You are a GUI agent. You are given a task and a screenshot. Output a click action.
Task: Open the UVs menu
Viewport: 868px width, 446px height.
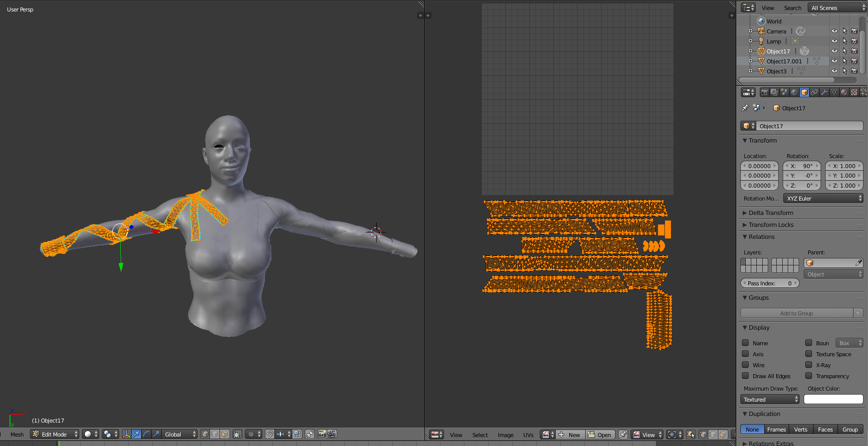pyautogui.click(x=528, y=435)
